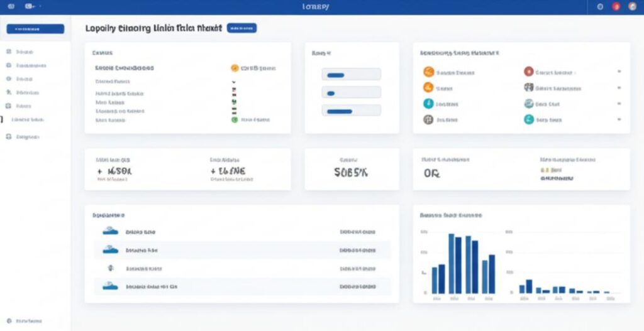Select the last highlighted list row
This screenshot has width=644, height=331.
[242, 286]
